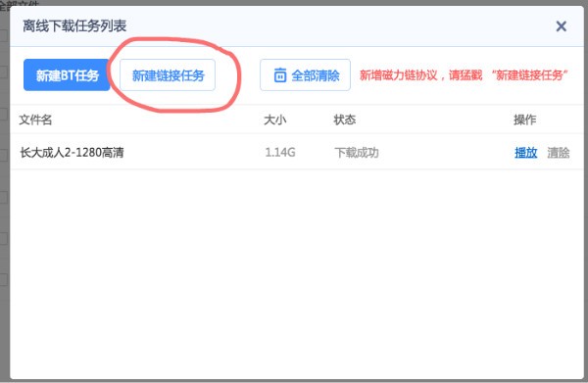
Task: Click the 下载成功 status text
Action: click(x=357, y=153)
